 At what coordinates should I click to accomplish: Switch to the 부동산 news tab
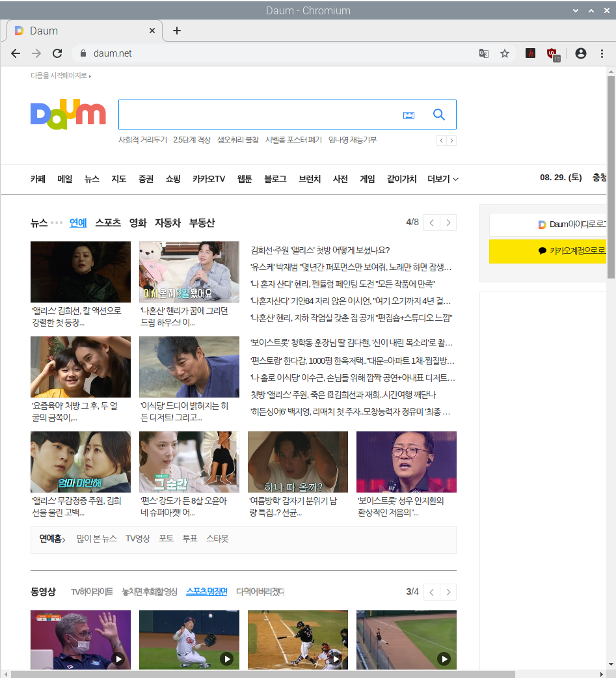(202, 223)
